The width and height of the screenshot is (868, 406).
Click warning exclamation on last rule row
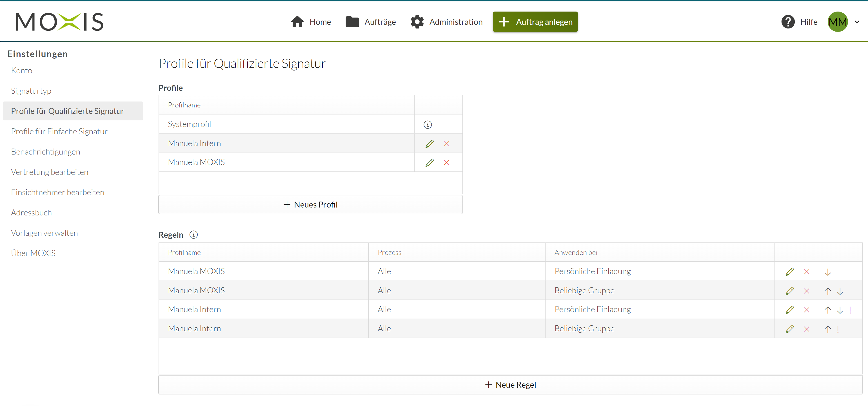point(838,329)
